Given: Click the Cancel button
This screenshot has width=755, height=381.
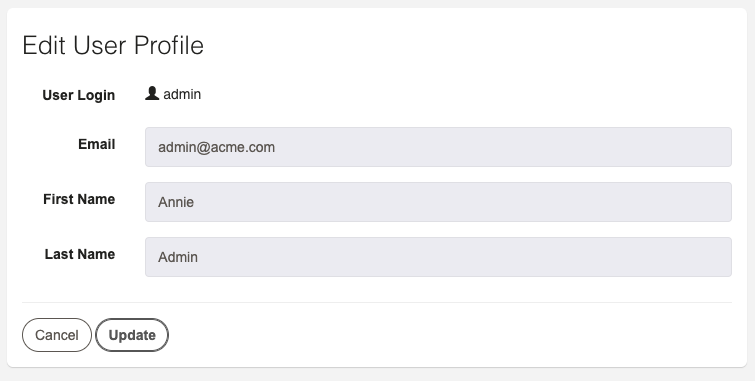Looking at the screenshot, I should (57, 335).
